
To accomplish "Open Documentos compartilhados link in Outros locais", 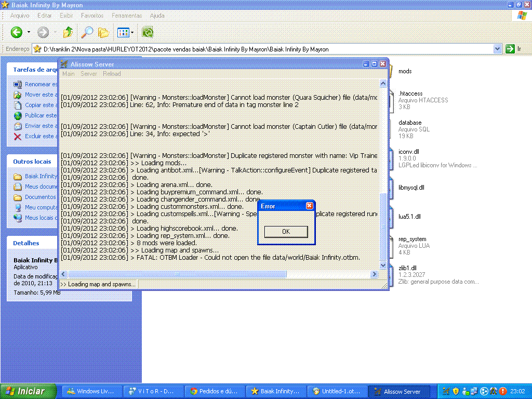I will click(35, 197).
